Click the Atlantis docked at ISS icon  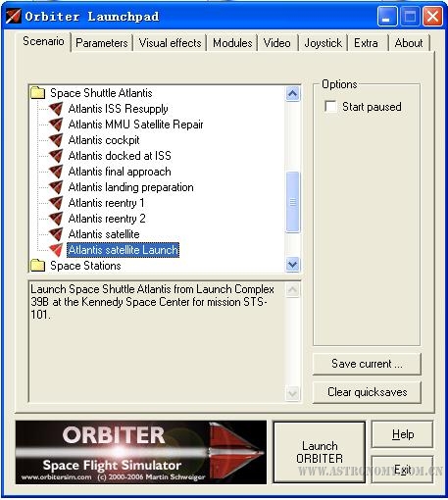coord(56,156)
